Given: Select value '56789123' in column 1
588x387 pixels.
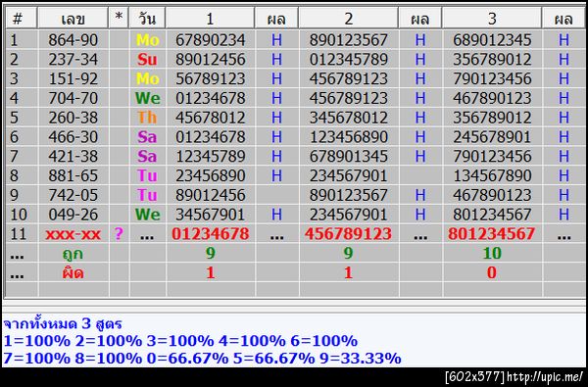Looking at the screenshot, I should coord(211,78).
